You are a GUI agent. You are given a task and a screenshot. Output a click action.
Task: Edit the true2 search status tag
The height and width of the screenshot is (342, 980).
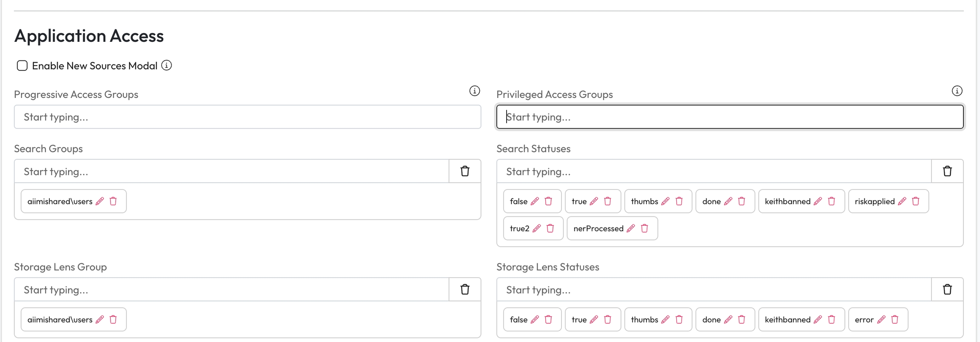[x=537, y=229]
